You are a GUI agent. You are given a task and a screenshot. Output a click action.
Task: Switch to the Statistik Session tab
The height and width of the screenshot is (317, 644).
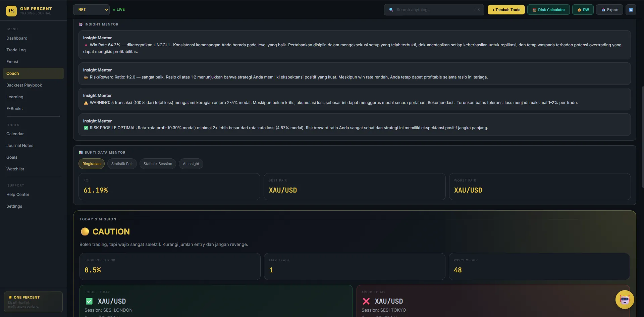click(x=158, y=164)
